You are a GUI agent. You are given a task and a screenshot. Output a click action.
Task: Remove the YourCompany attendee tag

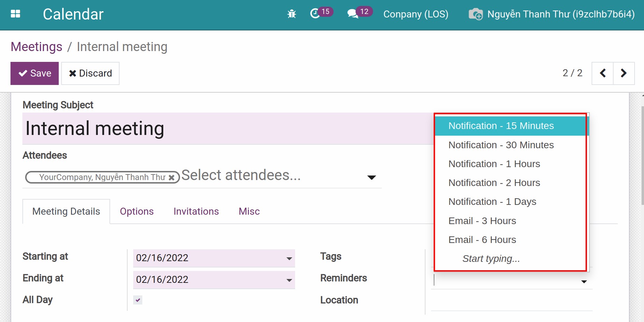point(172,177)
